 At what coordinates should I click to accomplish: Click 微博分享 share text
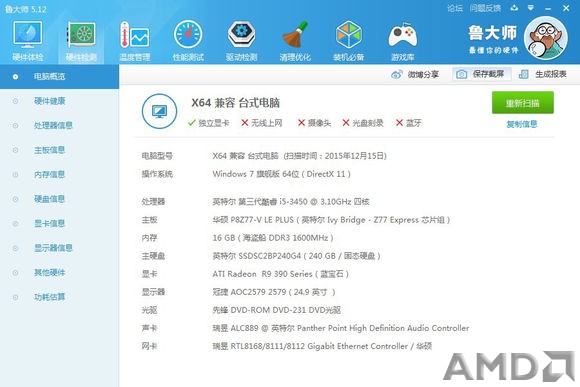pos(423,74)
